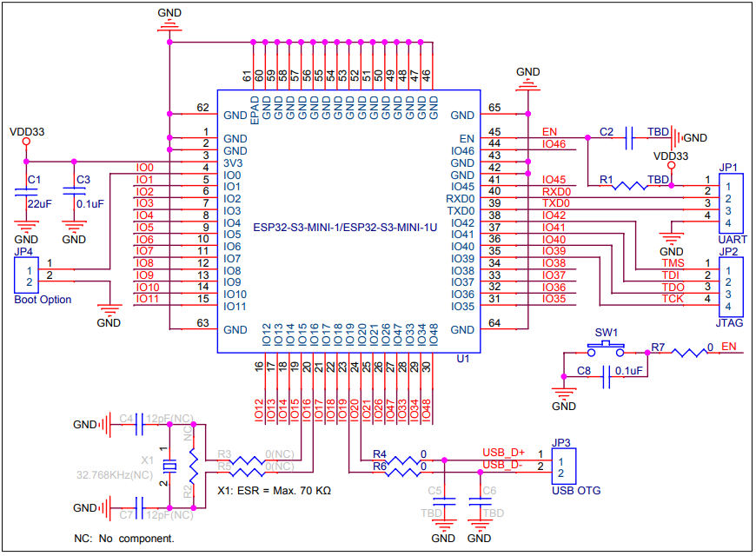Viewport: 756px width, 556px height.
Task: Click the JP4 Boot Option connector box
Action: [x=26, y=275]
